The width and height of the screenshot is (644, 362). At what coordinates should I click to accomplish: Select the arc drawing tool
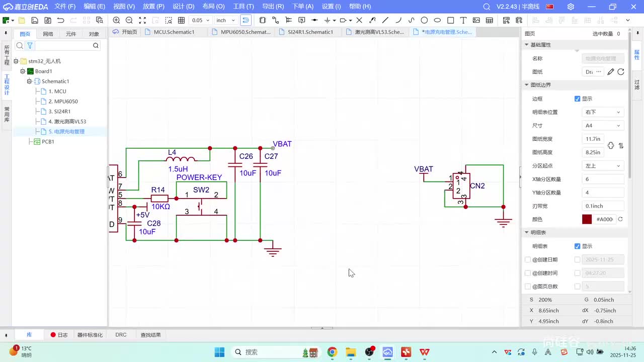(398, 20)
